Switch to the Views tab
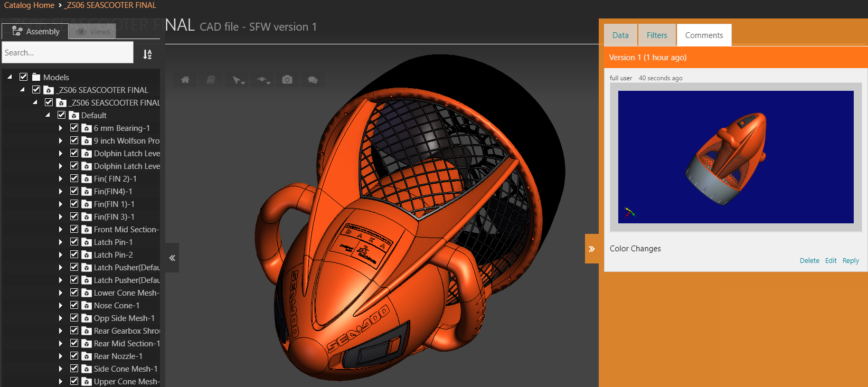The width and height of the screenshot is (868, 387). (93, 32)
